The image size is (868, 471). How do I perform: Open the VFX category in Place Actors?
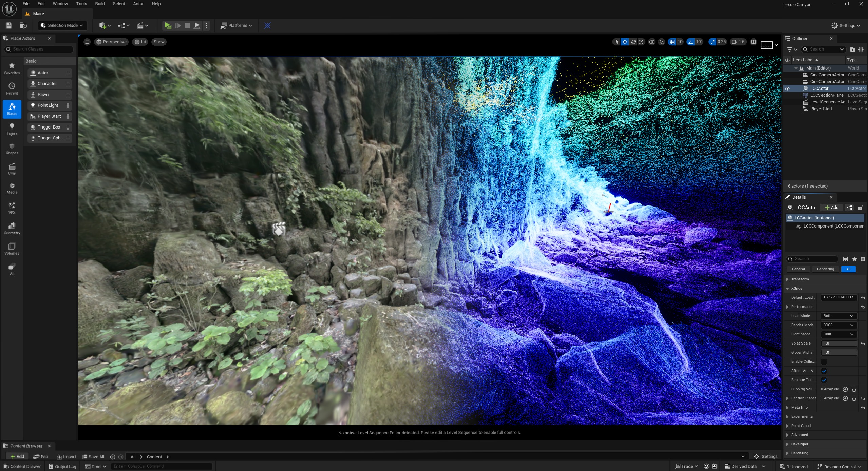[x=12, y=208]
